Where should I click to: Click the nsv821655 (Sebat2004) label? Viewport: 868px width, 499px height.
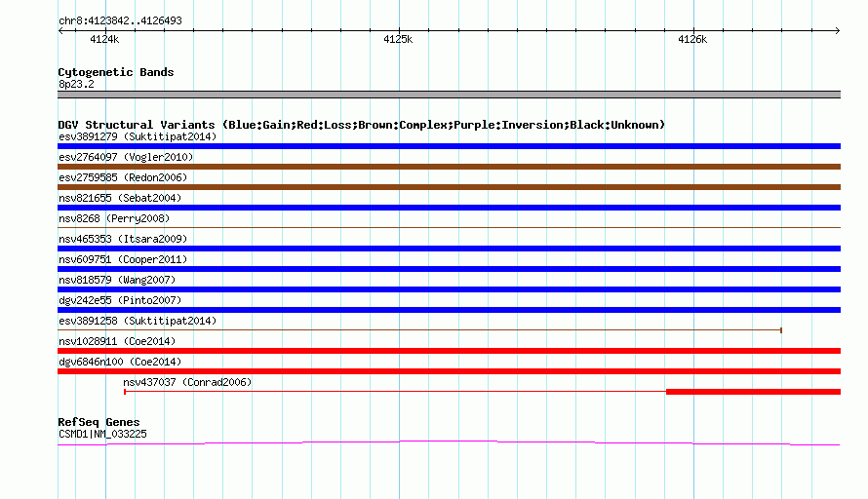(120, 198)
